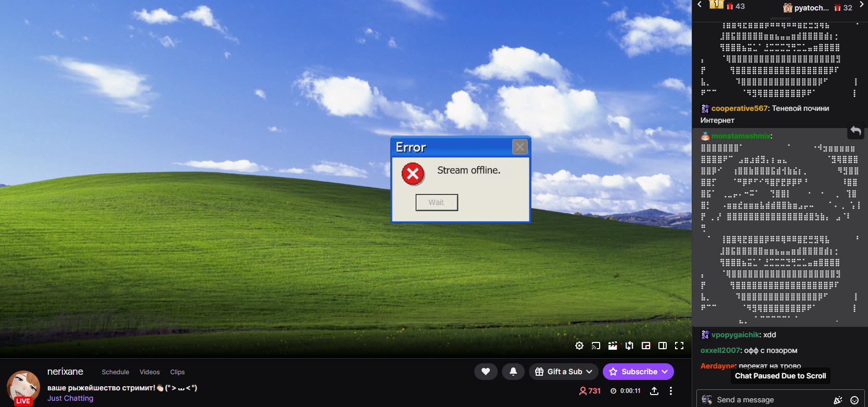Click the stream uptime 0:00:11

pyautogui.click(x=626, y=391)
